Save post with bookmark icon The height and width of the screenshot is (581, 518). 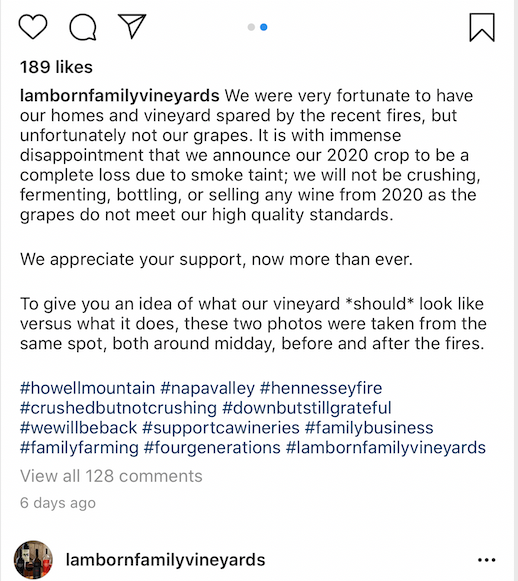482,27
